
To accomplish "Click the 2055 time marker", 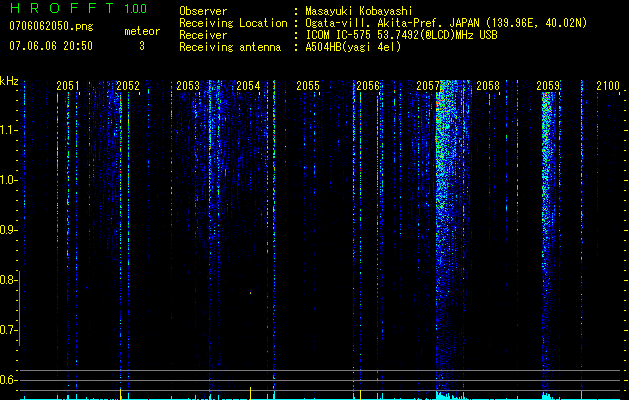I will coord(308,86).
